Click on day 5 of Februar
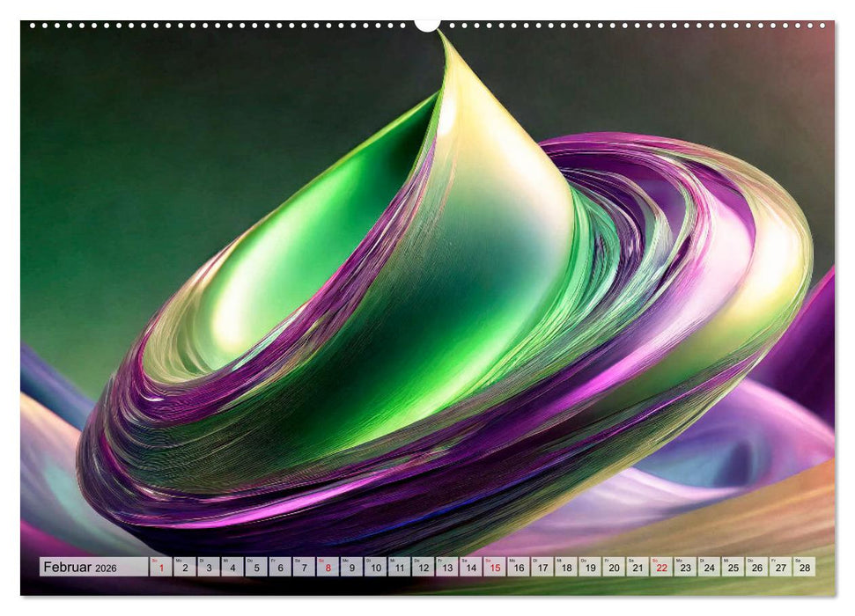 point(256,568)
